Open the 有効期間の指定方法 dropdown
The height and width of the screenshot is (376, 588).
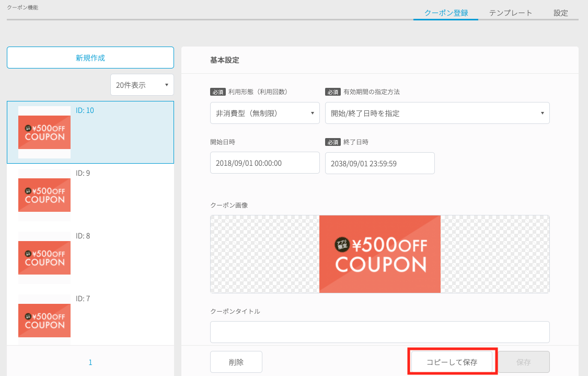437,113
